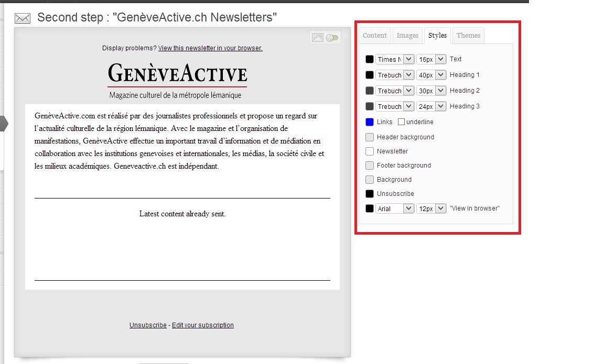Click the black Unsubscribe color swatch
The image size is (604, 364).
(x=370, y=194)
